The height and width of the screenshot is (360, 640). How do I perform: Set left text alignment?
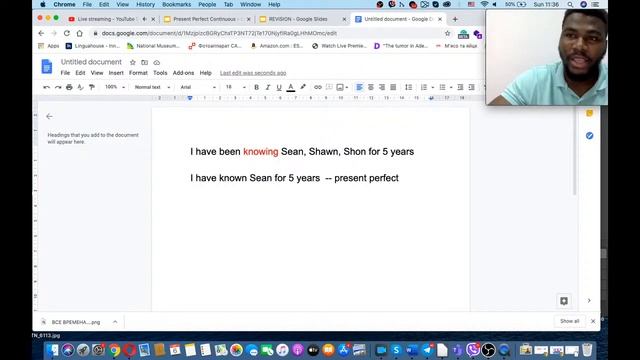359,87
